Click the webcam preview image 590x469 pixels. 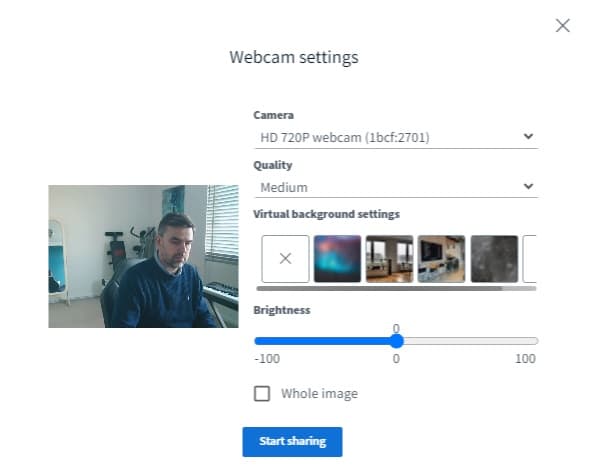point(143,256)
